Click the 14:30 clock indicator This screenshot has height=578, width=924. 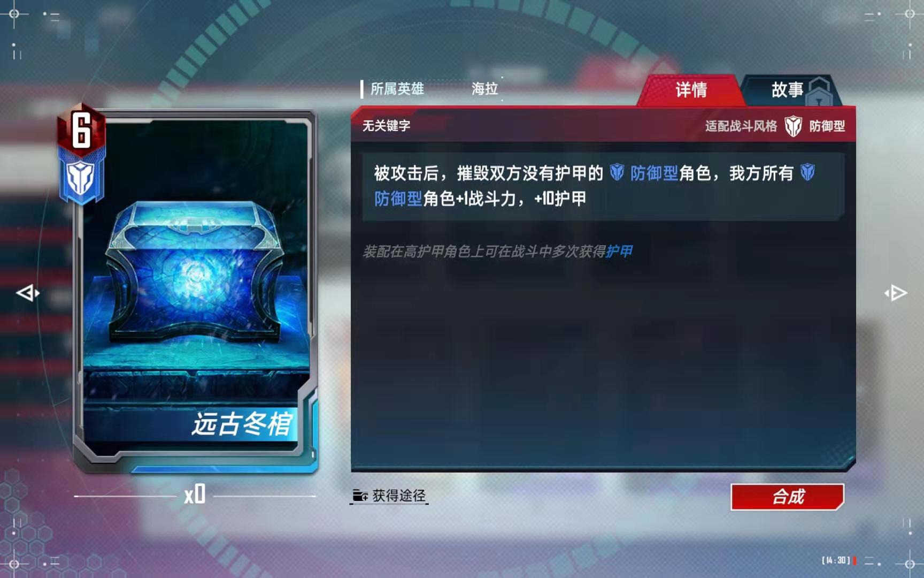[x=836, y=560]
